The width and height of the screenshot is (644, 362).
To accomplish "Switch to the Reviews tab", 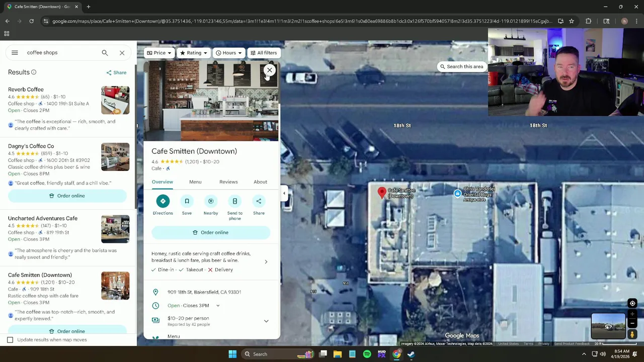I will click(x=228, y=182).
